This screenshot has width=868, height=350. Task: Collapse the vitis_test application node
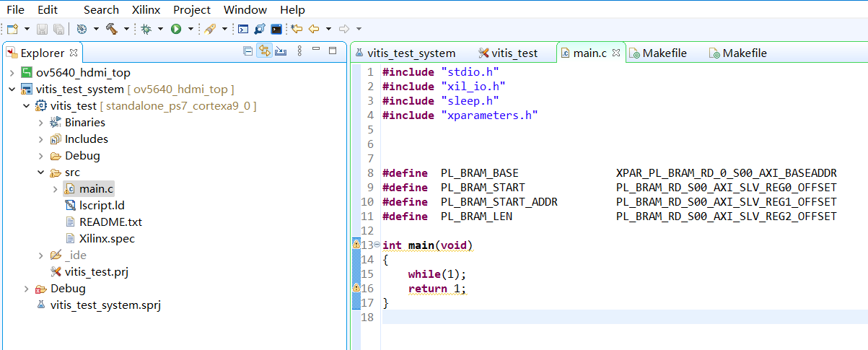point(27,106)
